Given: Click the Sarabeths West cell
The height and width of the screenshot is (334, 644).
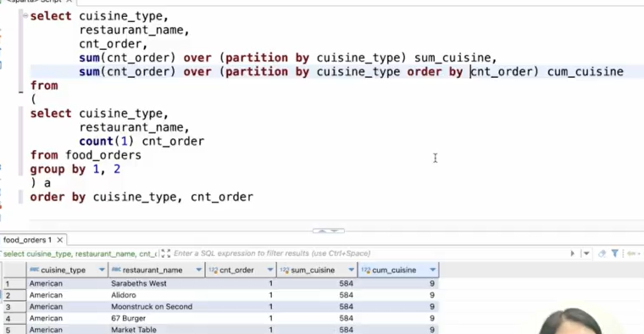Looking at the screenshot, I should pos(157,283).
